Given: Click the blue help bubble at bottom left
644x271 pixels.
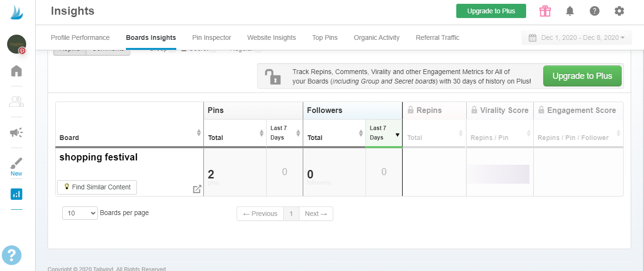Looking at the screenshot, I should coord(12,255).
